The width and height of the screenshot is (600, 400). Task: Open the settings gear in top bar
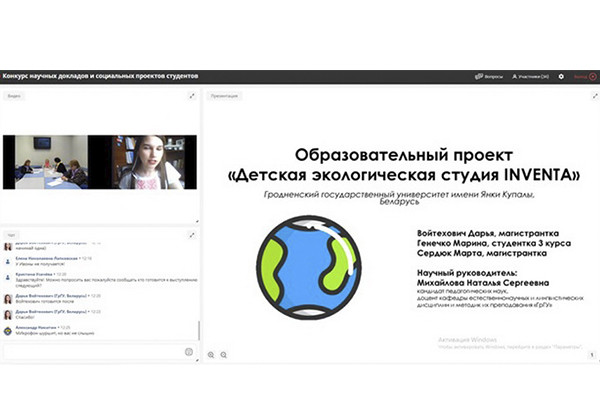pyautogui.click(x=561, y=76)
